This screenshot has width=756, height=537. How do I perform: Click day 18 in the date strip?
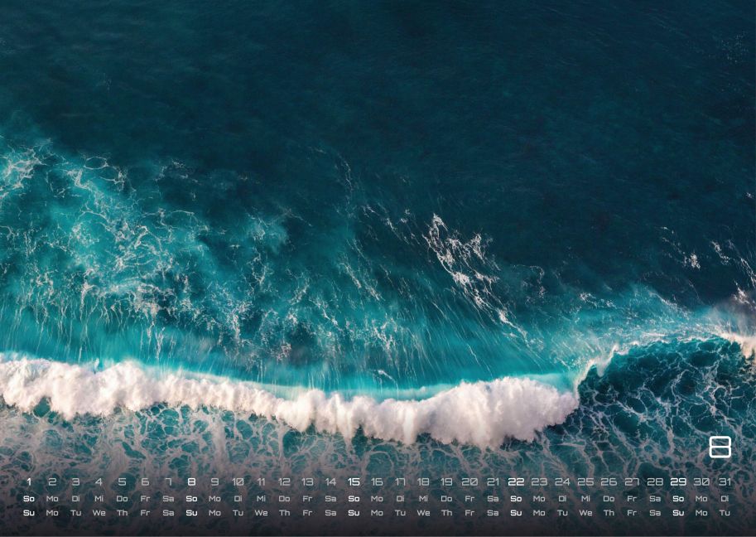point(423,481)
